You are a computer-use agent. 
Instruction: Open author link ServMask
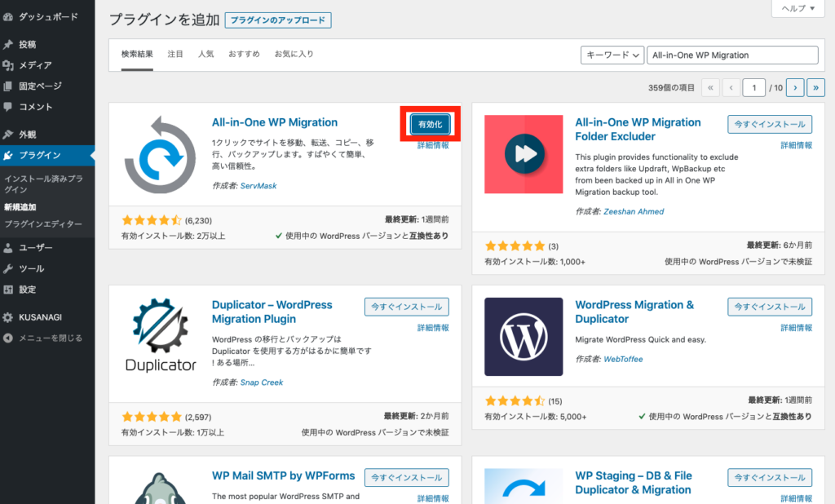point(258,186)
